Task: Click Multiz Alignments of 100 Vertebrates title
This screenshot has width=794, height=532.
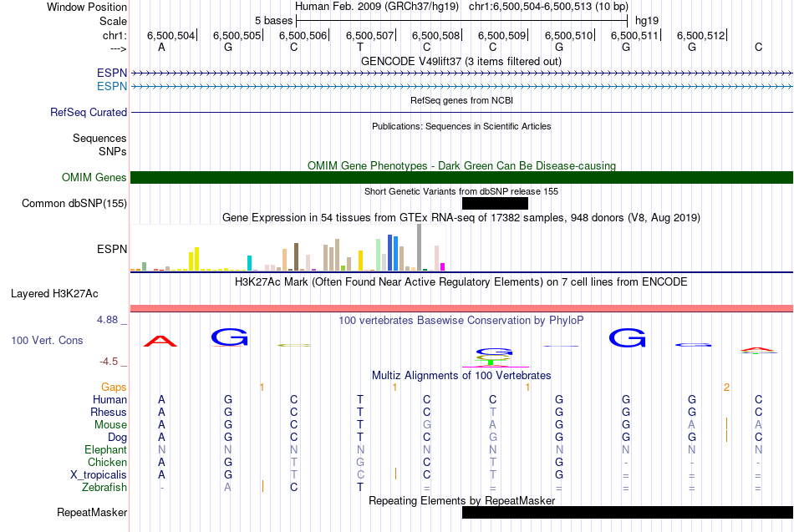Action: (x=461, y=376)
